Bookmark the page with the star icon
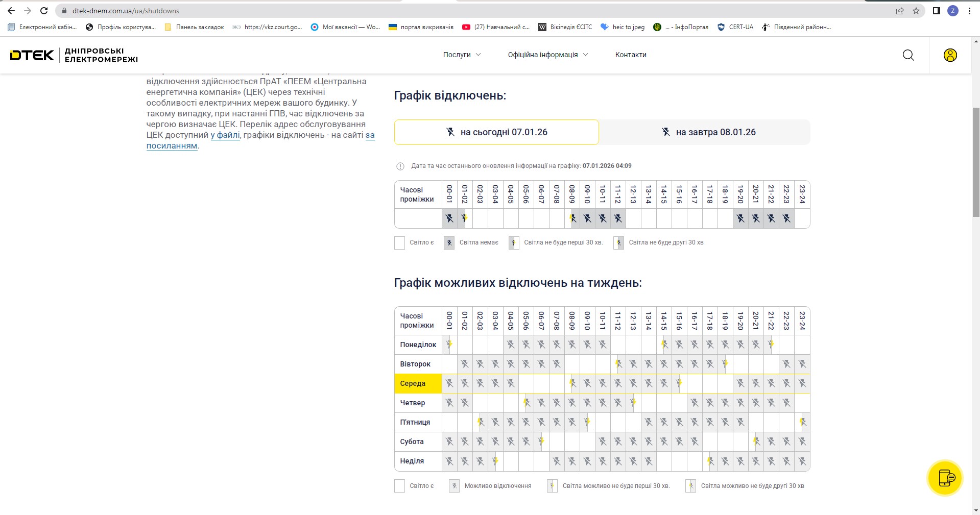 (x=916, y=11)
